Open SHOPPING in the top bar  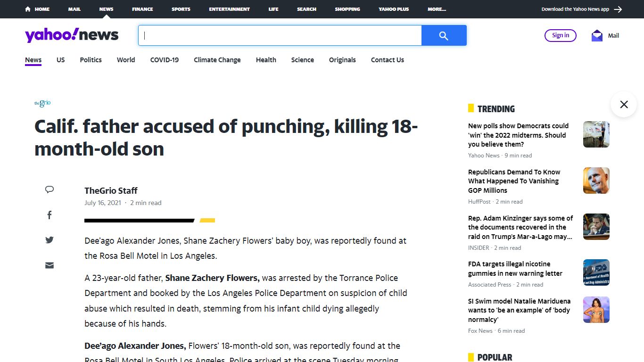coord(347,9)
